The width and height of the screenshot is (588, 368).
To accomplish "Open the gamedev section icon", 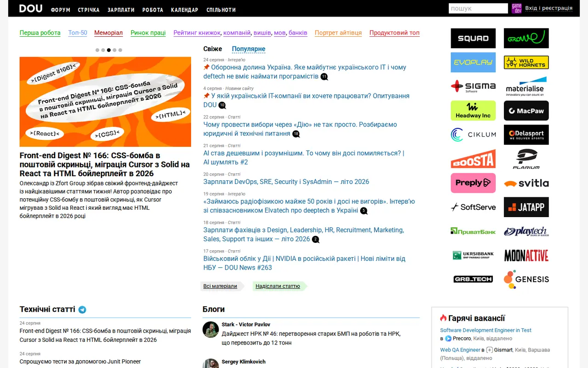I will [517, 8].
